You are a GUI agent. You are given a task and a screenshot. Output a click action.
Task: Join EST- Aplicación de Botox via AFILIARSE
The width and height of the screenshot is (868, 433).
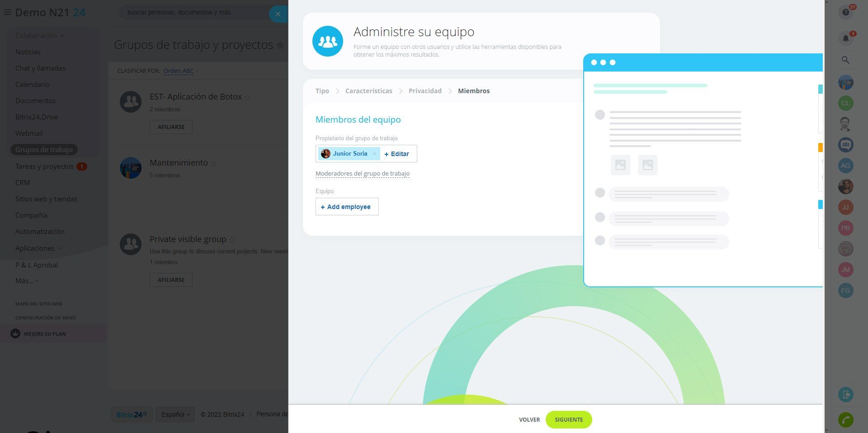tap(171, 127)
